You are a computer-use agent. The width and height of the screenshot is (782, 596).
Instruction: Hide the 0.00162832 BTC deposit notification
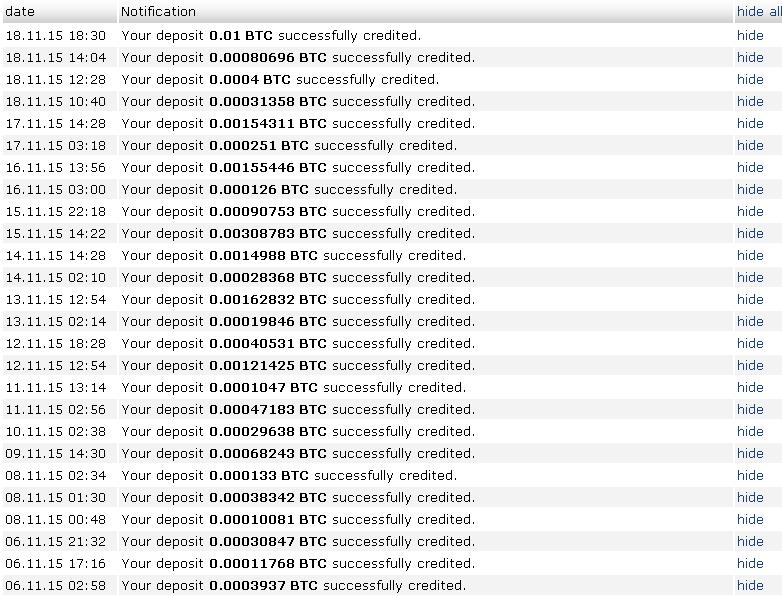point(750,299)
